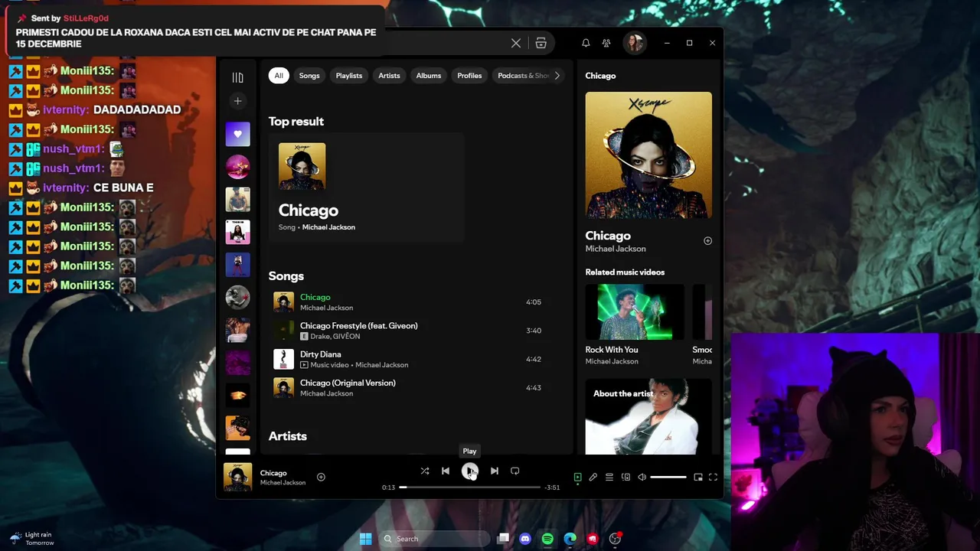Open Spotify from the taskbar
The image size is (980, 551).
click(547, 539)
